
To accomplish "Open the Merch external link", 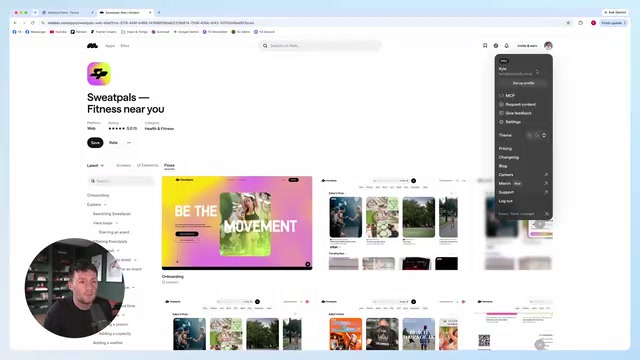I will (523, 184).
